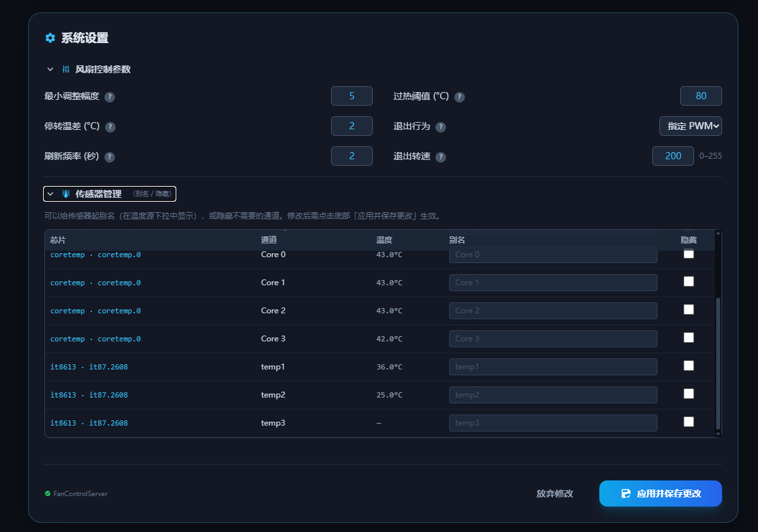Click the 放弃修改 button

(x=554, y=493)
